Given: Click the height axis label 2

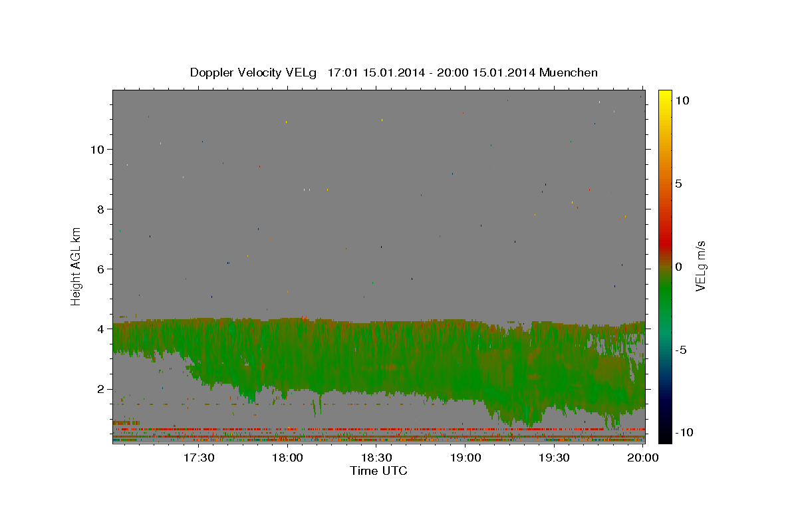Looking at the screenshot, I should (101, 388).
